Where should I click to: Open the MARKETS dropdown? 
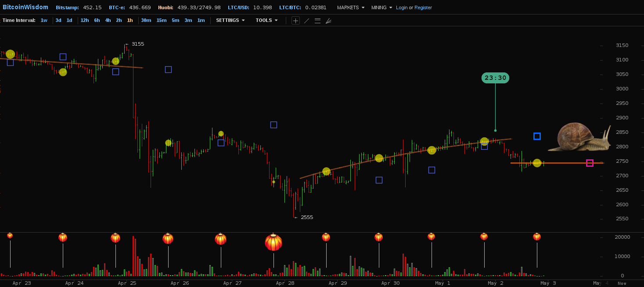tap(350, 7)
